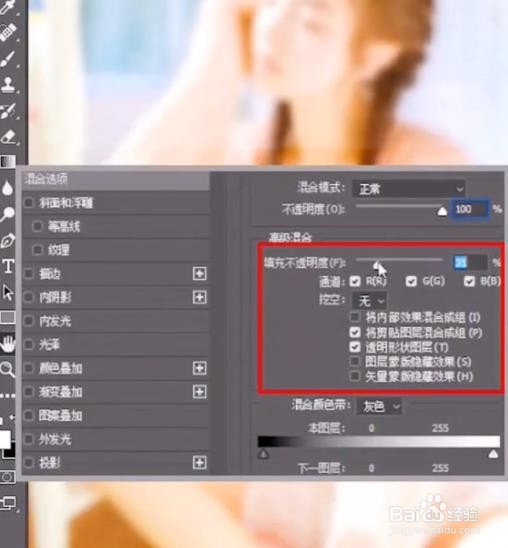The image size is (508, 548).
Task: Uncheck the R(R) channel checkbox
Action: pos(355,281)
